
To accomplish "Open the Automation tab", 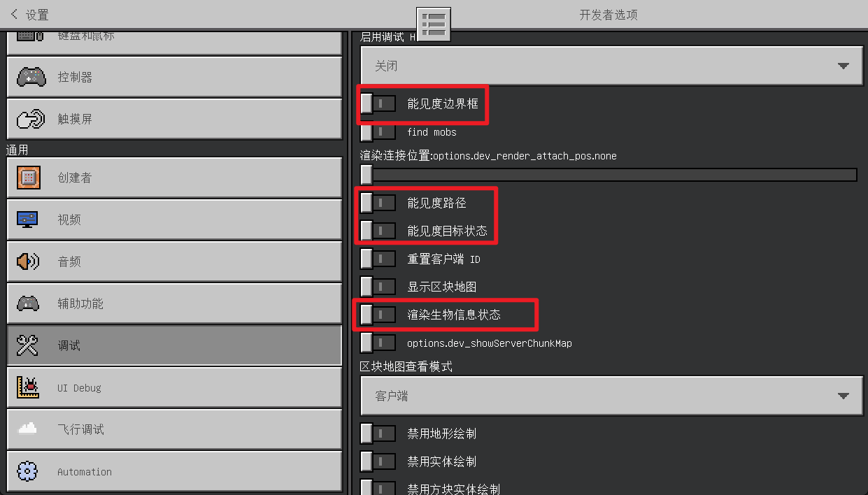I will click(x=174, y=471).
